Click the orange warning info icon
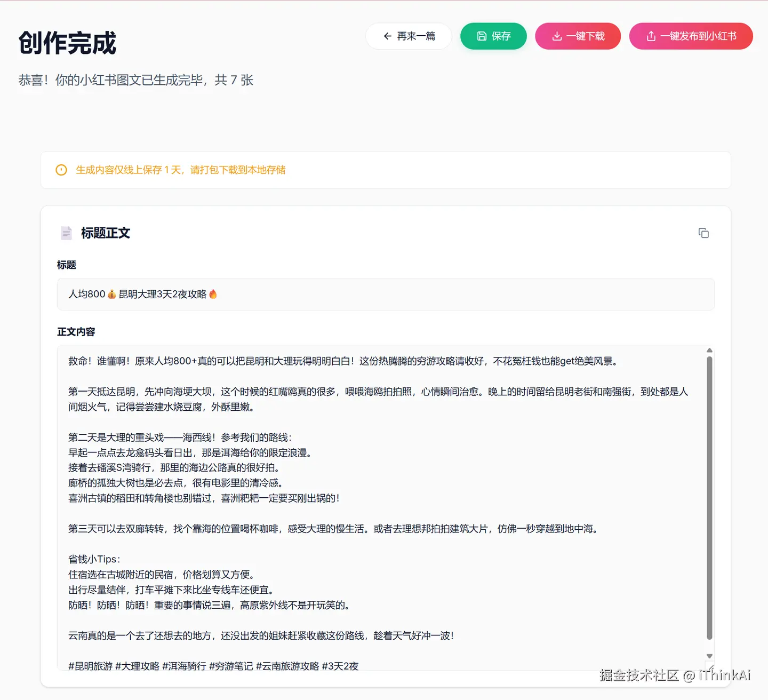The image size is (768, 700). (61, 170)
